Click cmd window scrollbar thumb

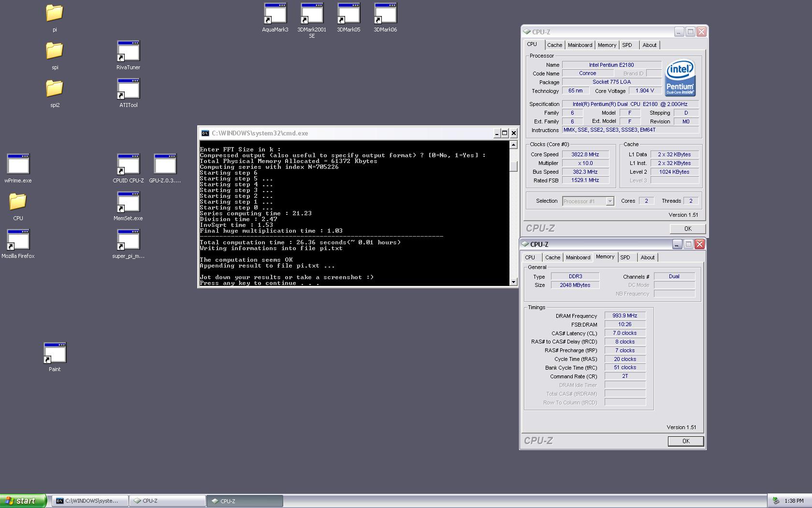click(513, 166)
